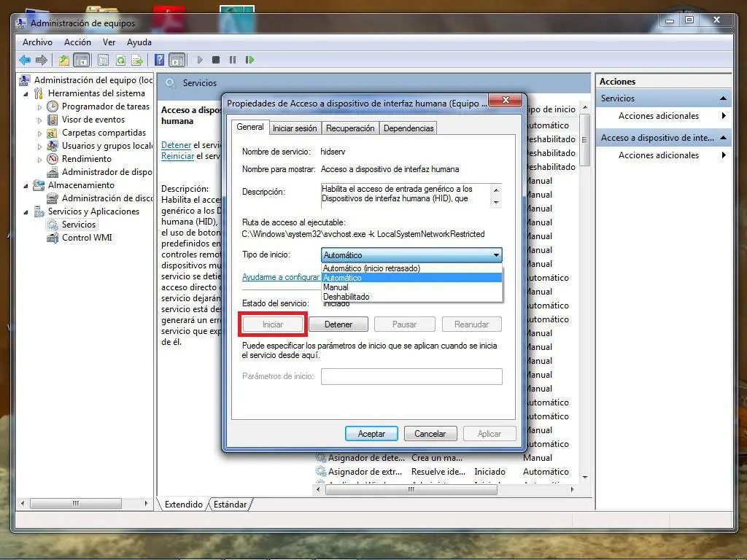The image size is (747, 560).
Task: Select Carpetas compartidas in the tree
Action: point(104,133)
